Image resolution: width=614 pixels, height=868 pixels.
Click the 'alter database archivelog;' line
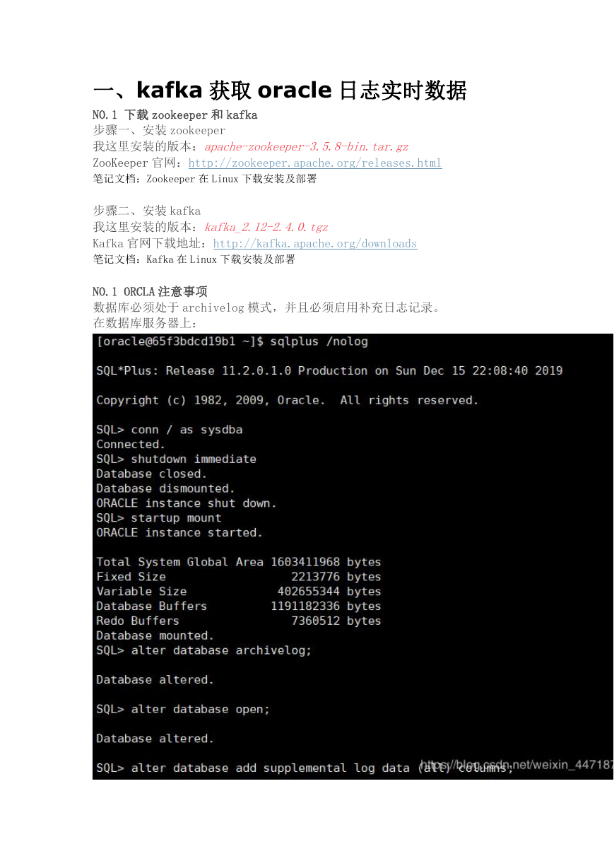click(x=204, y=650)
